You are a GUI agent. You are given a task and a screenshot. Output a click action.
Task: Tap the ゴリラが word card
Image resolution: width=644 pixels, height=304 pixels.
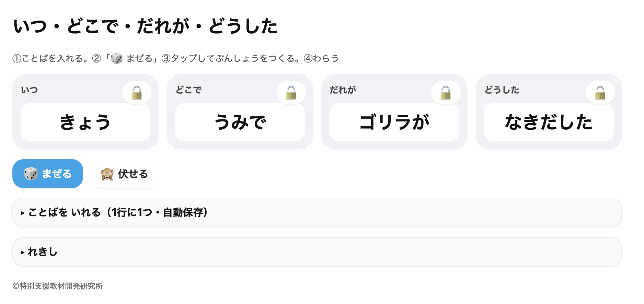(394, 122)
